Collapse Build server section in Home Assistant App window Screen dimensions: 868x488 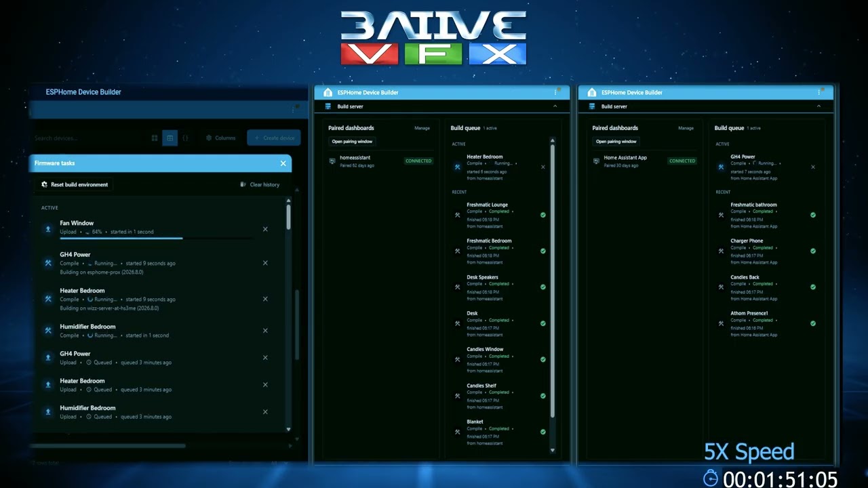[818, 106]
